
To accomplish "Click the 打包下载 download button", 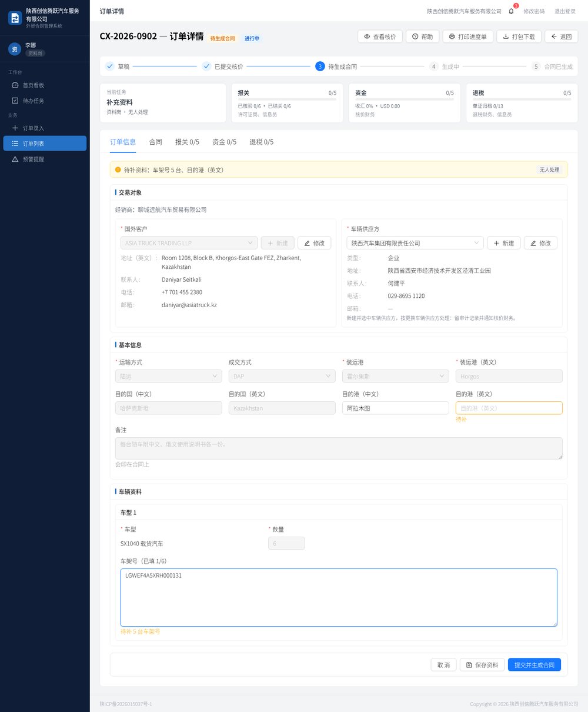I will (x=519, y=36).
